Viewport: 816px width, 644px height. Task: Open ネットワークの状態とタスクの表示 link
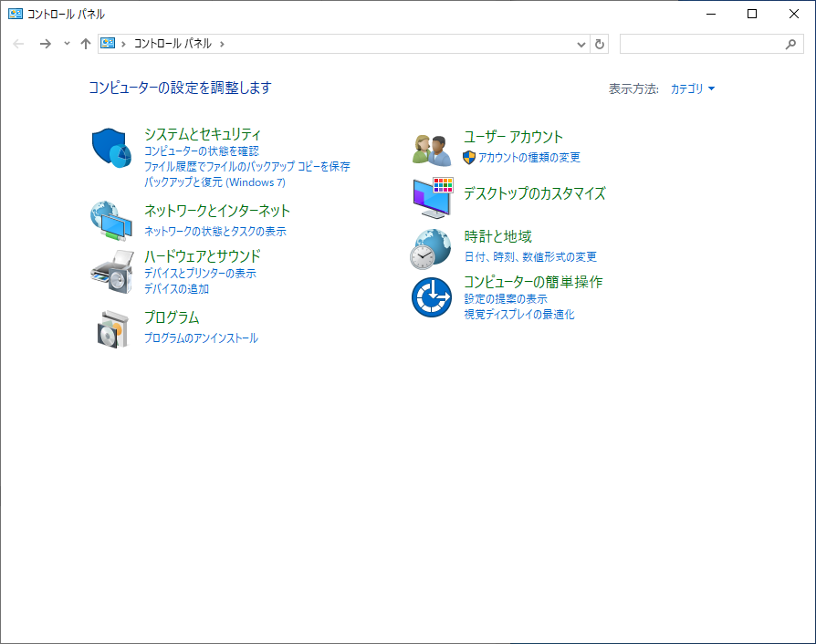215,231
